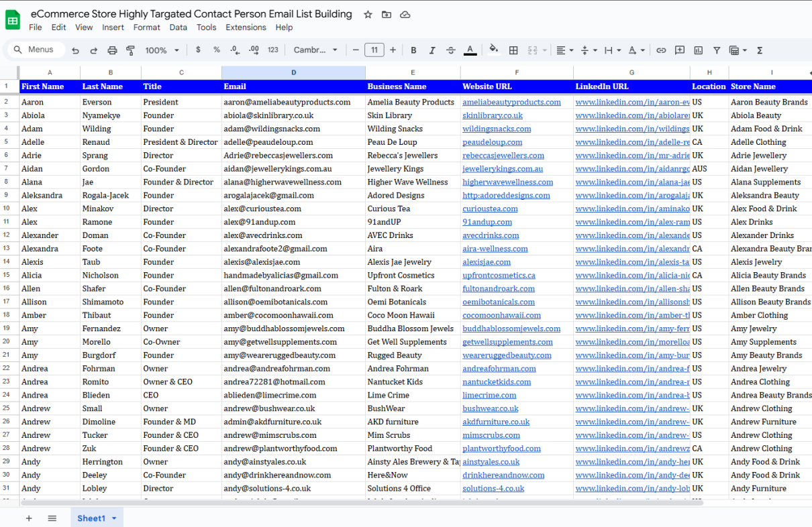
Task: Open the all sheets list icon
Action: (x=52, y=518)
